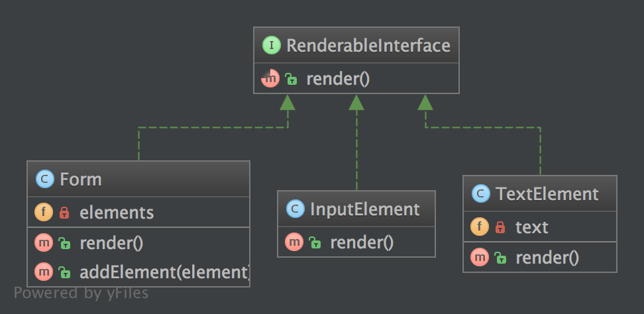Click the red lock icon beside elements
The image size is (644, 314).
64,213
